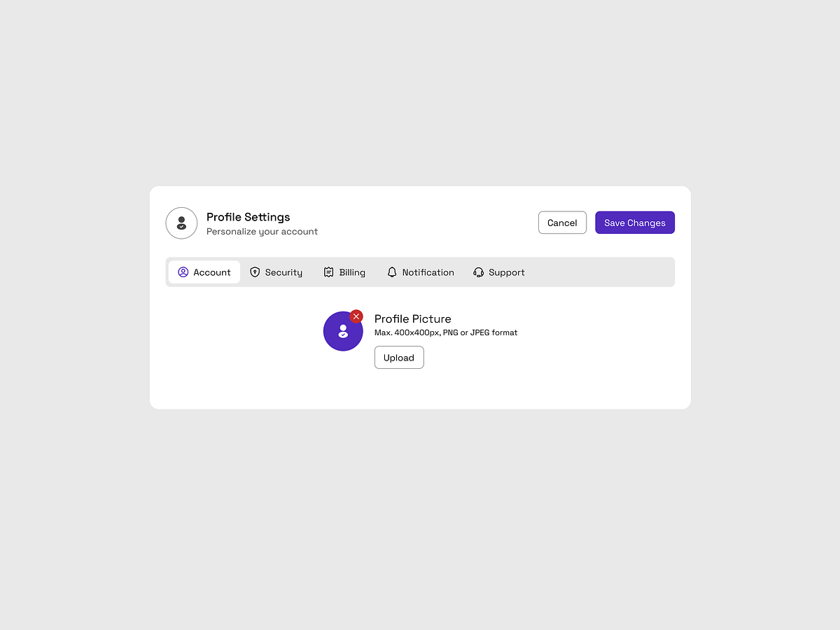
Task: Click the Save Changes button
Action: [x=635, y=223]
